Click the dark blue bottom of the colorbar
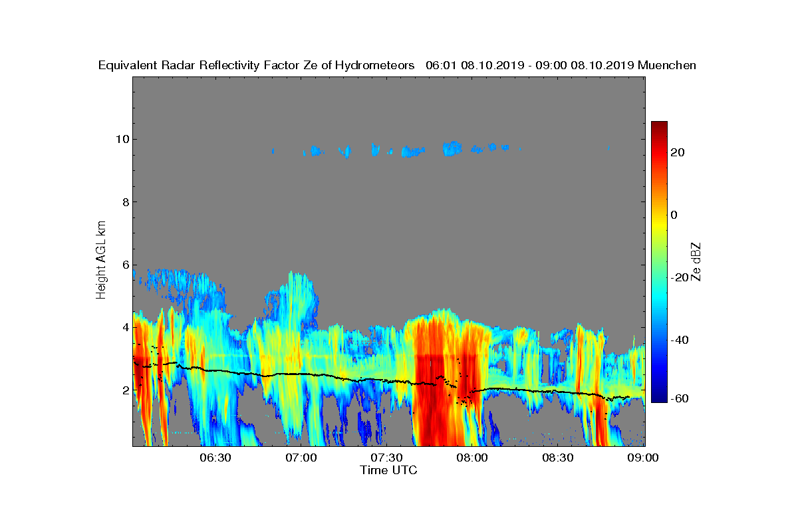798x532 pixels. (659, 397)
